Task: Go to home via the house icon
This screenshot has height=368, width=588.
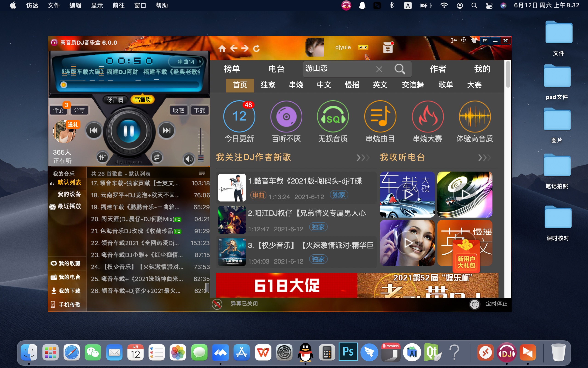Action: (x=222, y=49)
